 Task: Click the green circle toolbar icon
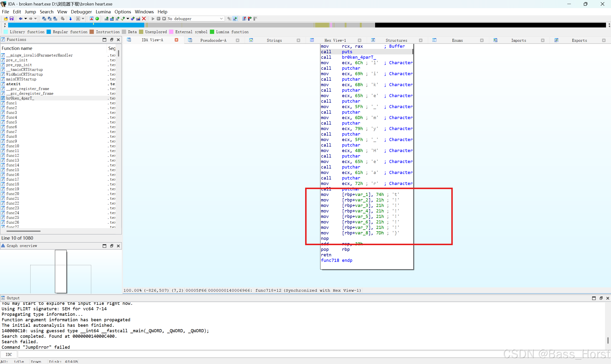[x=97, y=19]
